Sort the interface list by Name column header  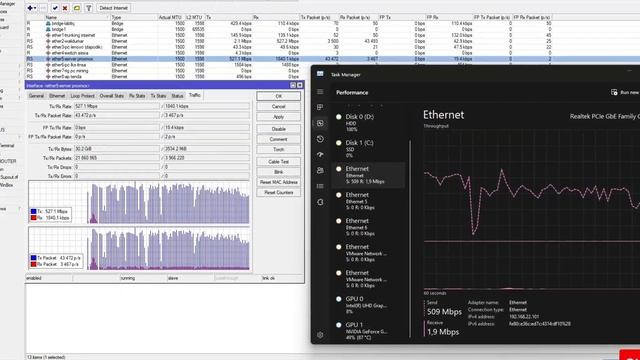click(x=77, y=18)
